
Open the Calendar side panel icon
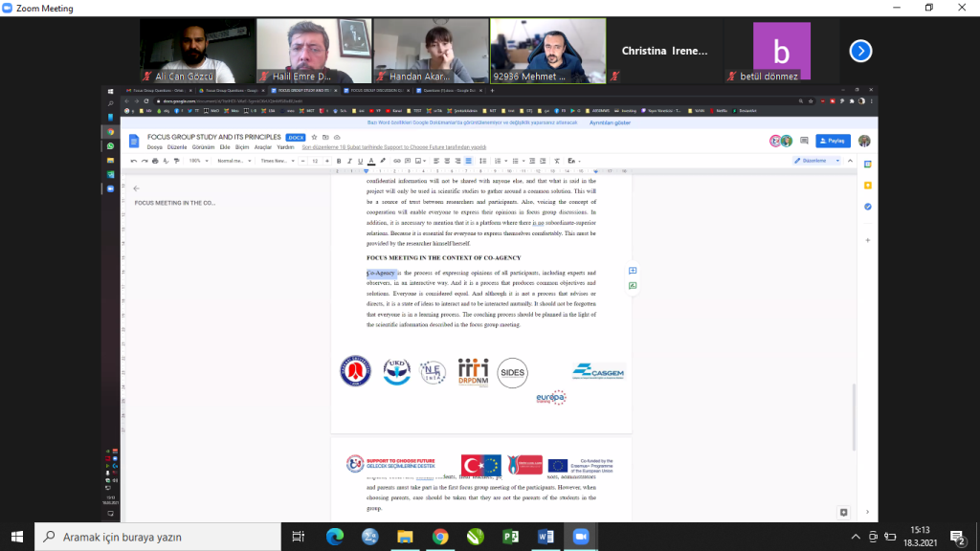(x=867, y=165)
